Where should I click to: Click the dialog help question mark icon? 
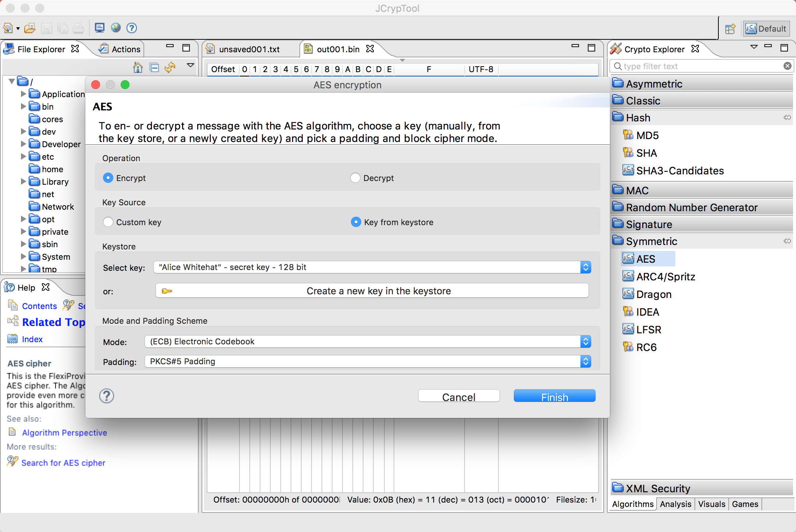[107, 396]
